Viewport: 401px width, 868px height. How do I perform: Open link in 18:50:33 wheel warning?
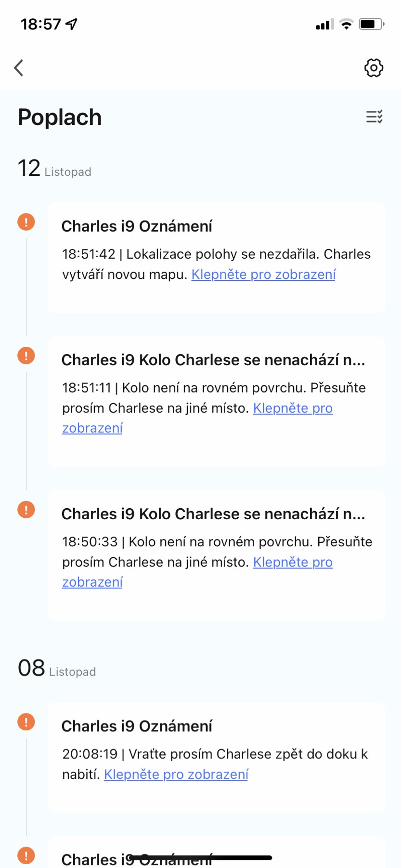293,563
